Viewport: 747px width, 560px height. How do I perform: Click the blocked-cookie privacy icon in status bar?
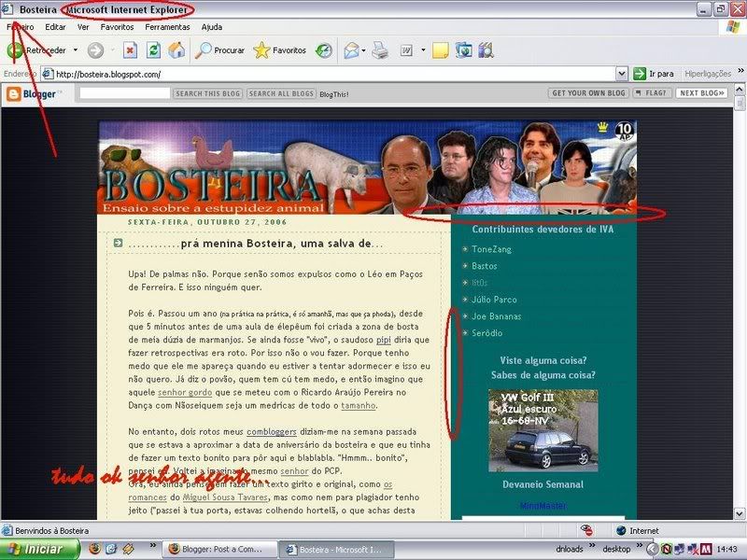(586, 530)
